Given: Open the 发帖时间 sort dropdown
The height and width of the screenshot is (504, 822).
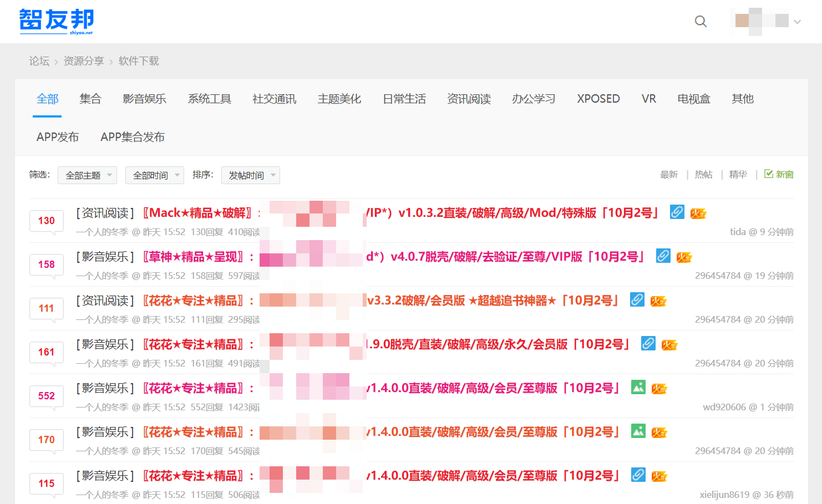Looking at the screenshot, I should coord(250,175).
